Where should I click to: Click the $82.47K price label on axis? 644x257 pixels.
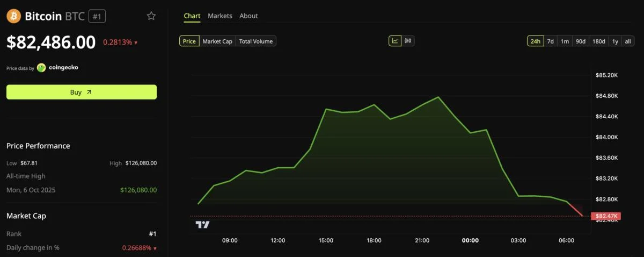(x=606, y=216)
